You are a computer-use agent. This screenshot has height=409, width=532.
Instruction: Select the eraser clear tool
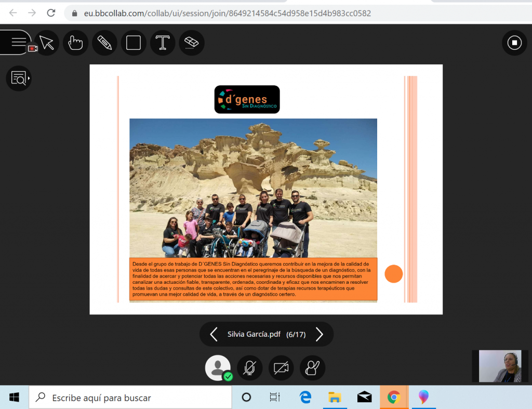pos(192,43)
